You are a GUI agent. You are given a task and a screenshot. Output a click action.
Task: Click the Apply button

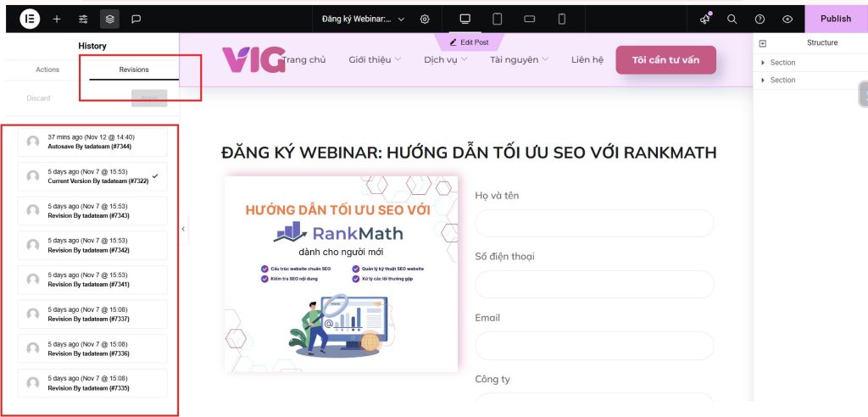pyautogui.click(x=149, y=98)
